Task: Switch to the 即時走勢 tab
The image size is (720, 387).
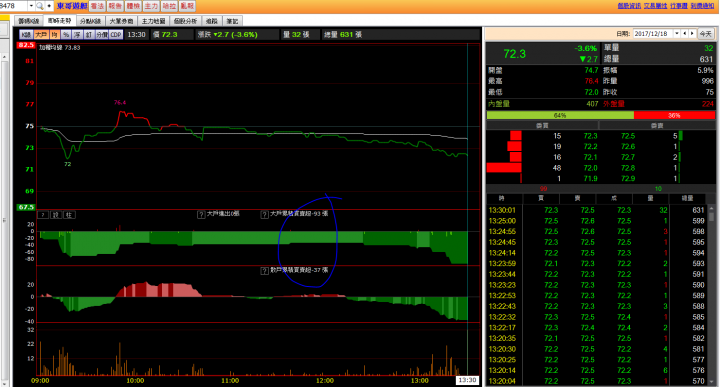Action: click(60, 21)
